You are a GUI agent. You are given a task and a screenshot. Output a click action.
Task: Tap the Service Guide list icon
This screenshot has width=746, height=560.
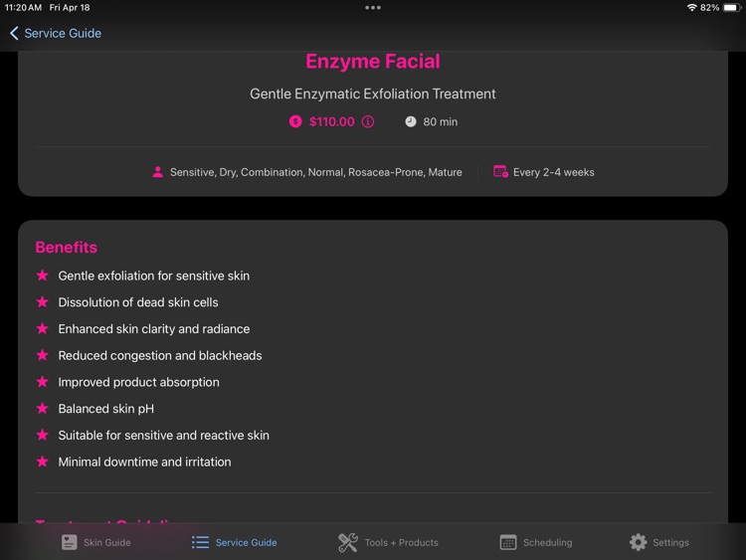[x=200, y=542]
